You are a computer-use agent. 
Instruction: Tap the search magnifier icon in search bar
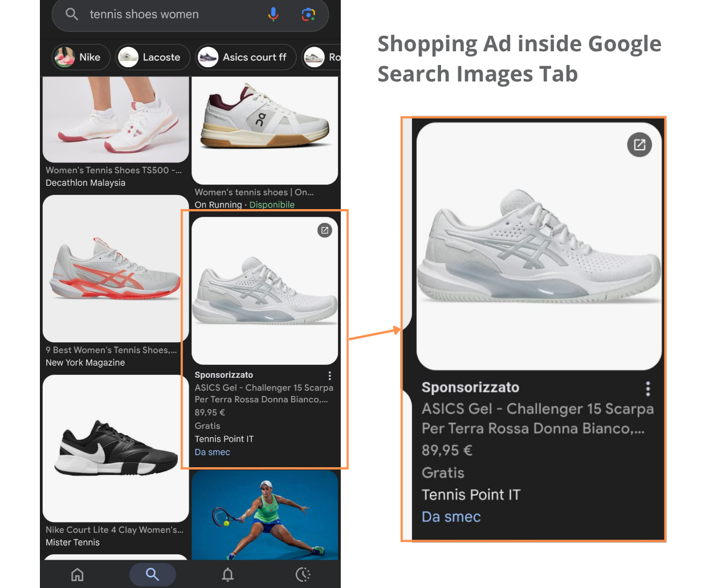coord(72,14)
